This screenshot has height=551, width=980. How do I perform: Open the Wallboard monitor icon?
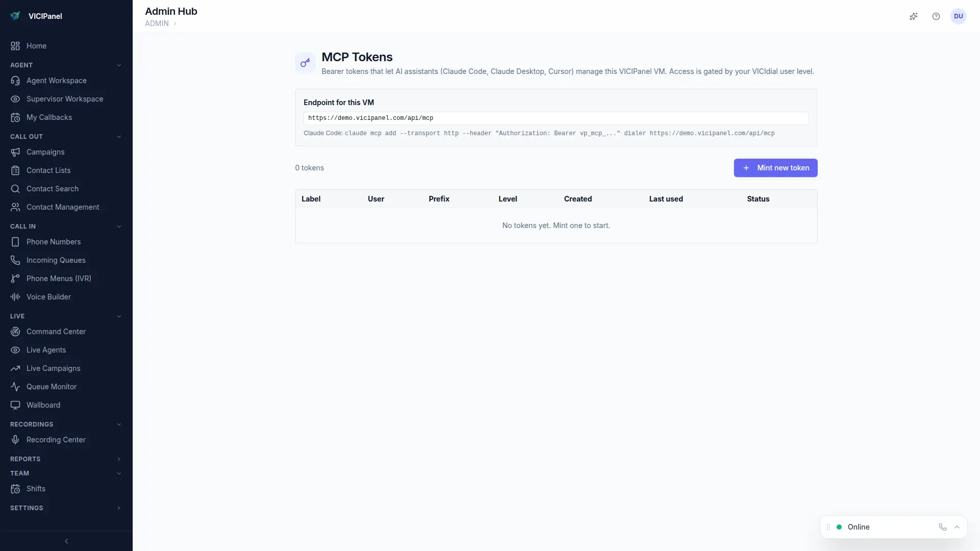(15, 405)
